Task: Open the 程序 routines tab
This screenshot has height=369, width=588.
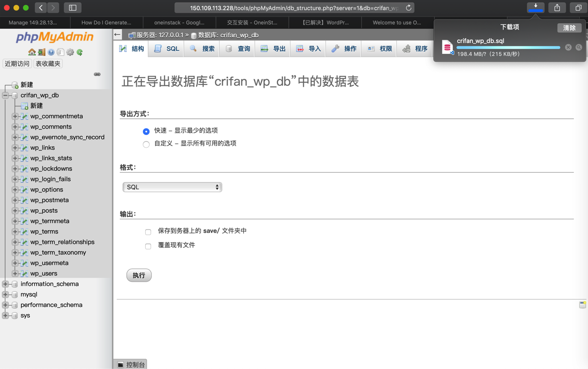Action: tap(415, 49)
